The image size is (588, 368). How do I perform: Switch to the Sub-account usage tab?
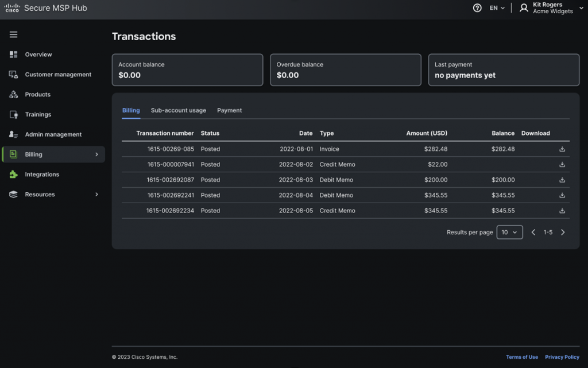tap(178, 110)
